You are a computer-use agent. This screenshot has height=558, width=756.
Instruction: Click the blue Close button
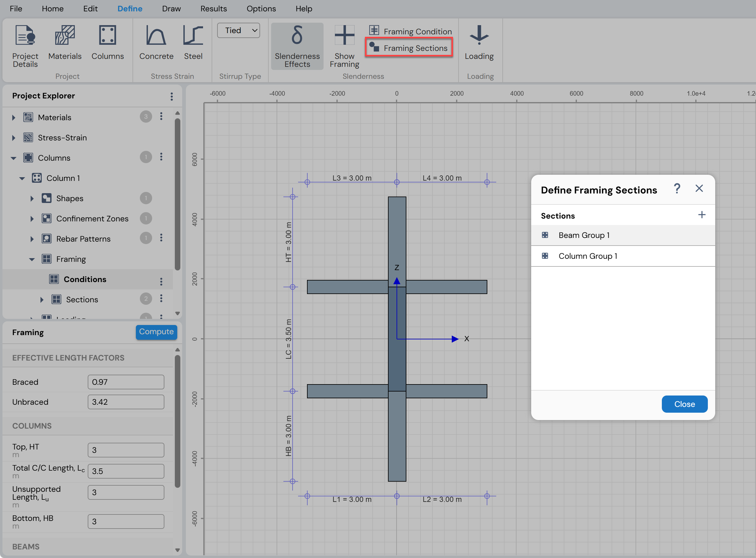click(x=684, y=404)
